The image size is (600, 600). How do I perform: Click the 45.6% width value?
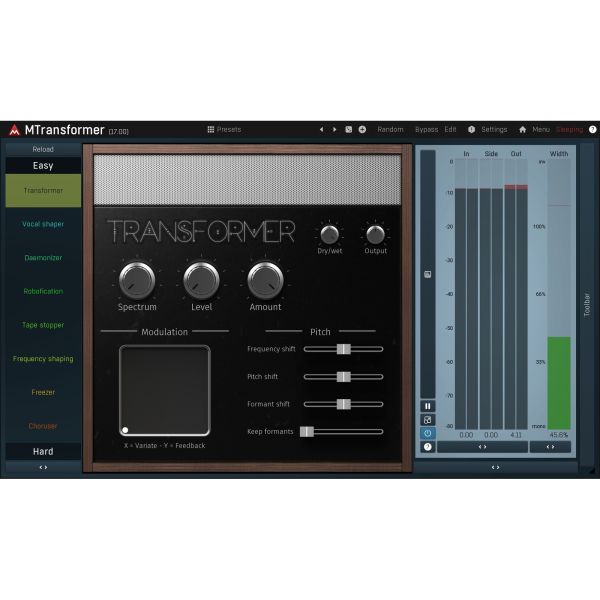pos(559,435)
